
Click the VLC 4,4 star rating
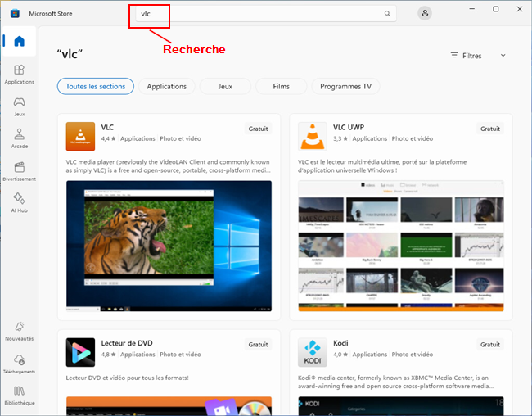tap(109, 138)
